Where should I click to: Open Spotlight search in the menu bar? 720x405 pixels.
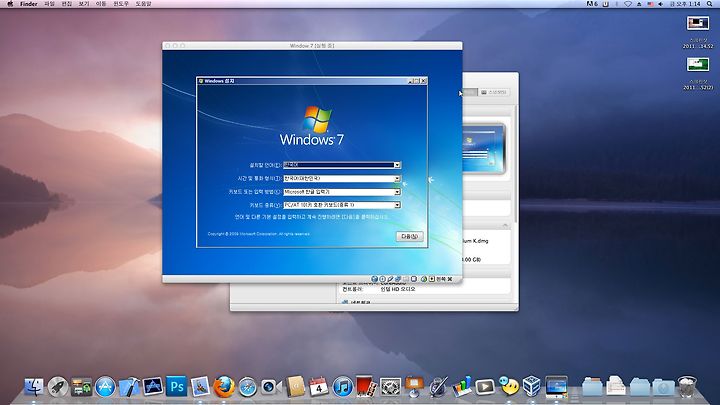tap(709, 4)
